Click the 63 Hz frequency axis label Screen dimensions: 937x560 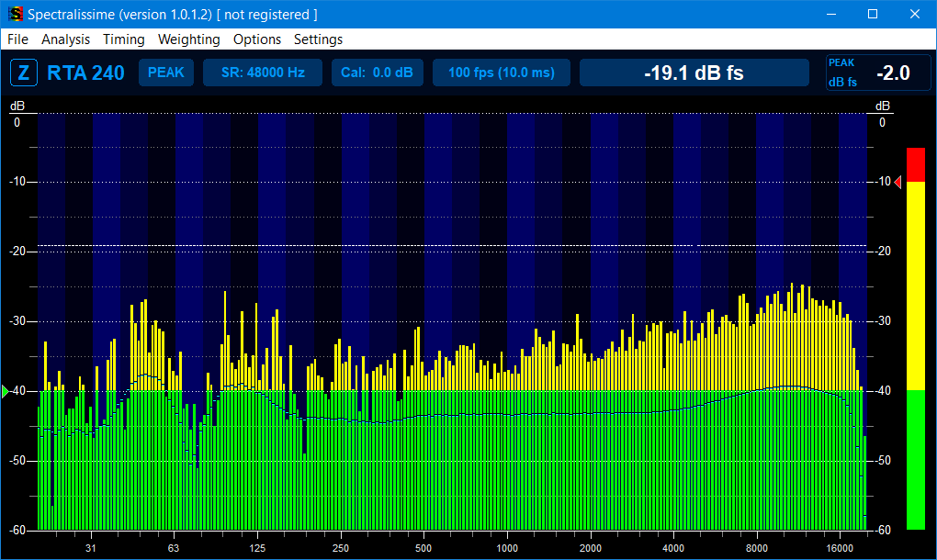174,548
